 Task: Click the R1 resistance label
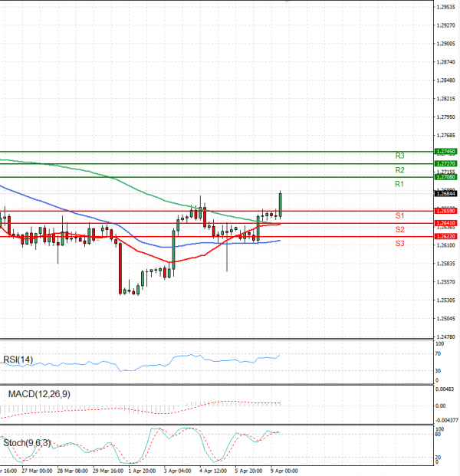pyautogui.click(x=399, y=184)
